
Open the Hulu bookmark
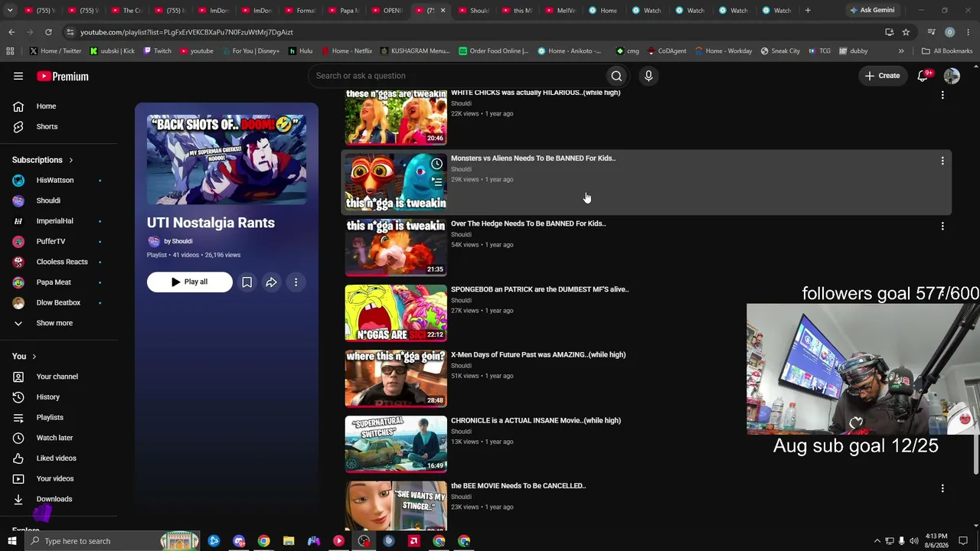[x=300, y=51]
